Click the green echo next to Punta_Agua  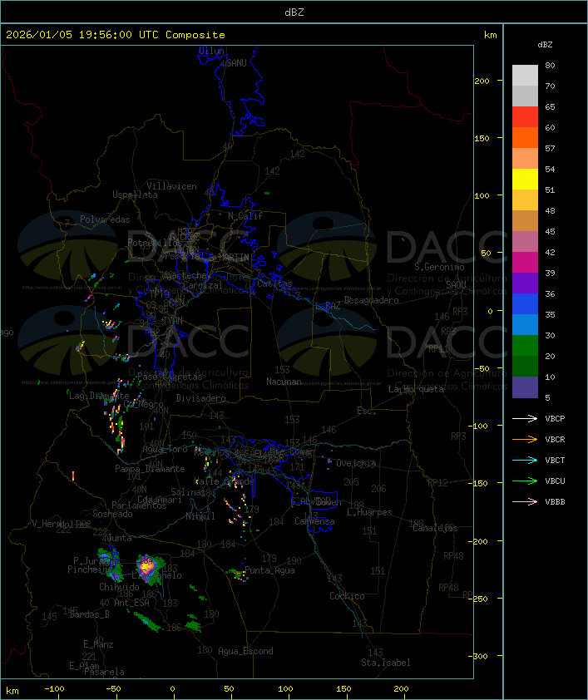pyautogui.click(x=239, y=573)
